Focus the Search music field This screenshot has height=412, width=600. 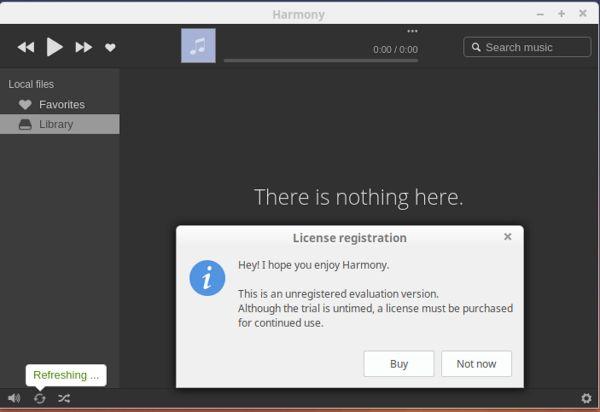coord(530,47)
